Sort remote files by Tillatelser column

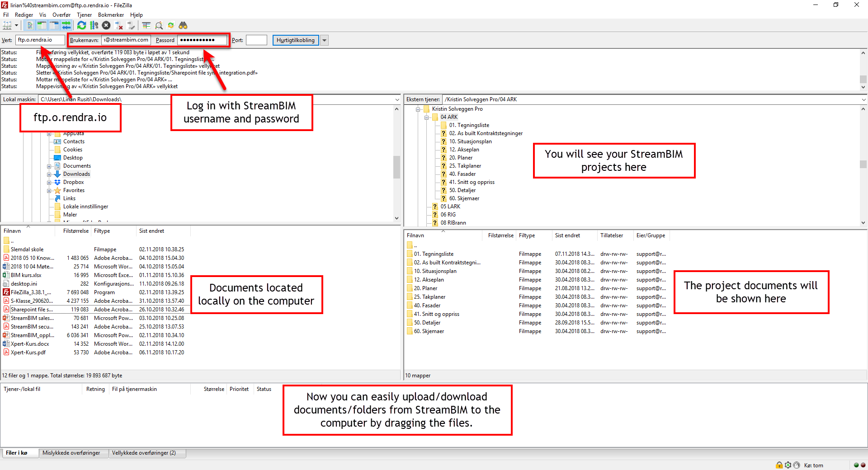[x=615, y=235]
